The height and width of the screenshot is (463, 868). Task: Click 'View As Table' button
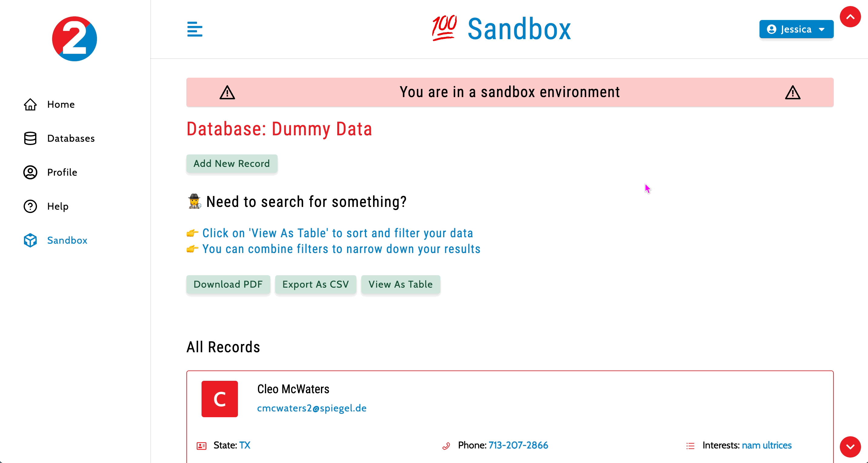tap(400, 284)
